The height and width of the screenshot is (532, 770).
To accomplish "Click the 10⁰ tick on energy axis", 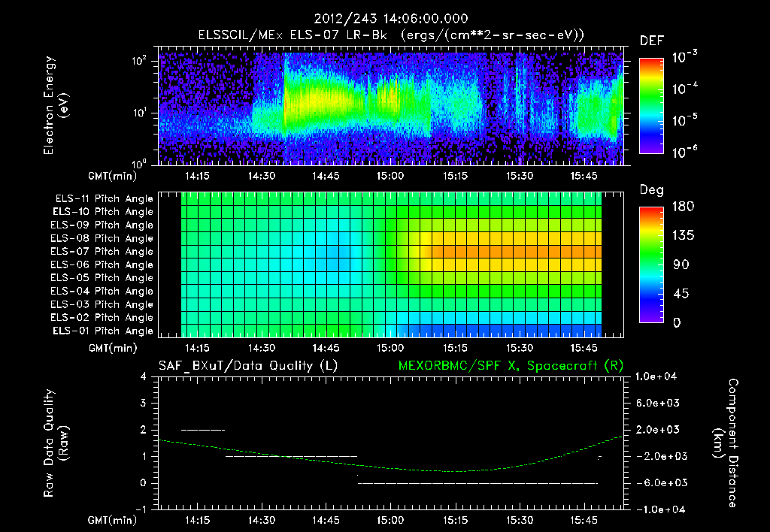I will click(139, 164).
